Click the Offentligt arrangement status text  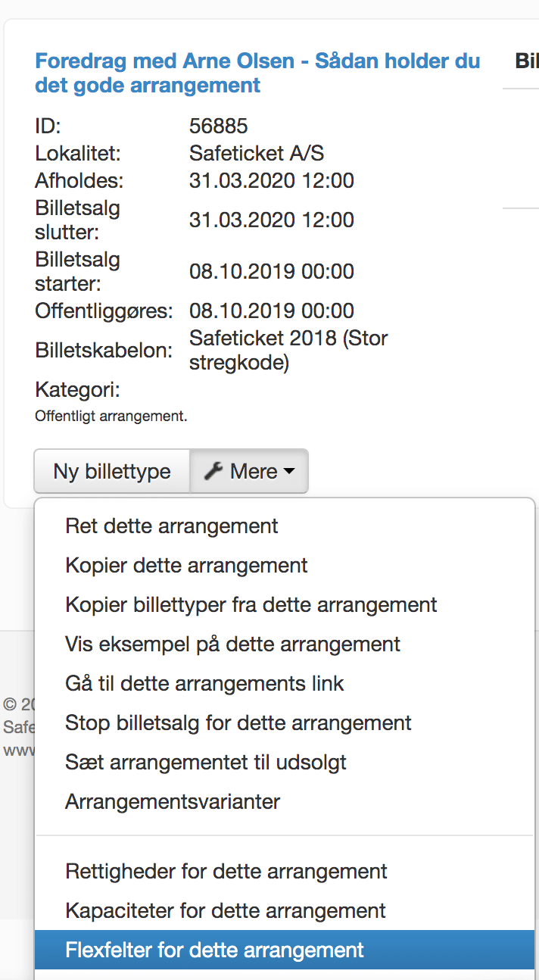point(111,416)
